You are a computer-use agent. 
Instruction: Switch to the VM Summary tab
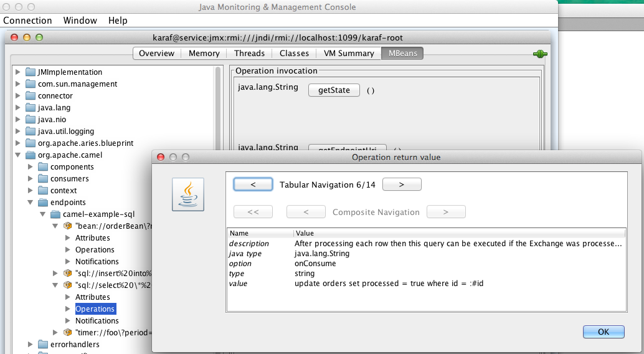[349, 54]
